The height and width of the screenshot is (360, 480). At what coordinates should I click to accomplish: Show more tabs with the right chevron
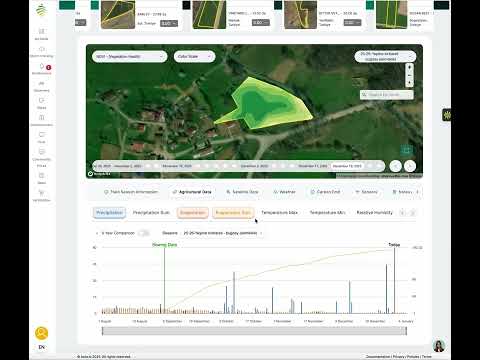tap(417, 192)
